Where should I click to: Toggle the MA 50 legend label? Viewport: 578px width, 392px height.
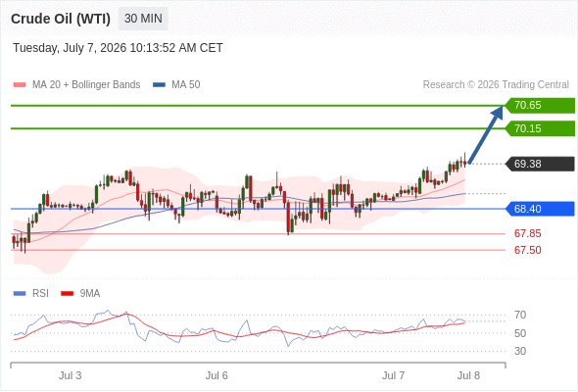tap(186, 85)
